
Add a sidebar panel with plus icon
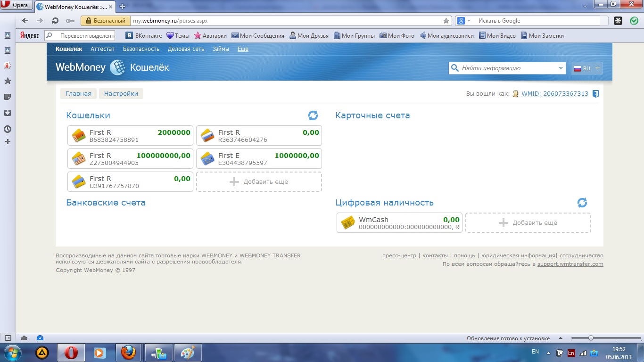point(8,142)
